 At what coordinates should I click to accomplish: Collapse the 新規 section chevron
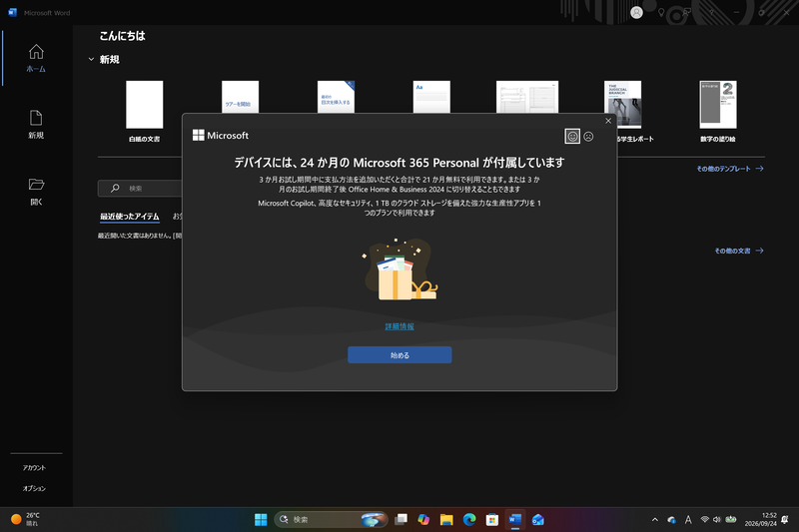[x=91, y=60]
